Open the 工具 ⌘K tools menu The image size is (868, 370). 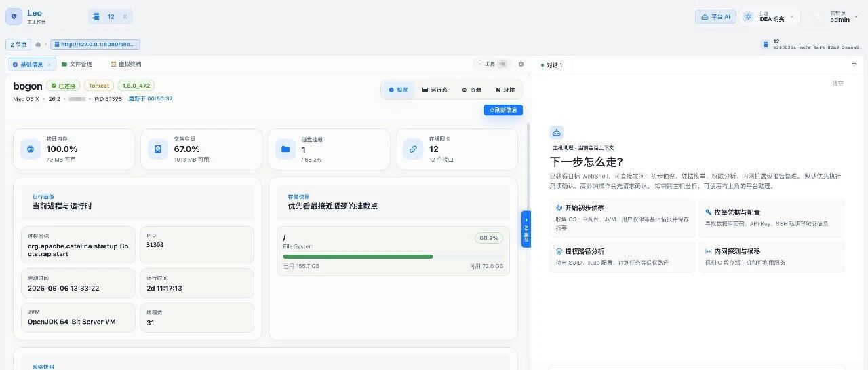[492, 64]
